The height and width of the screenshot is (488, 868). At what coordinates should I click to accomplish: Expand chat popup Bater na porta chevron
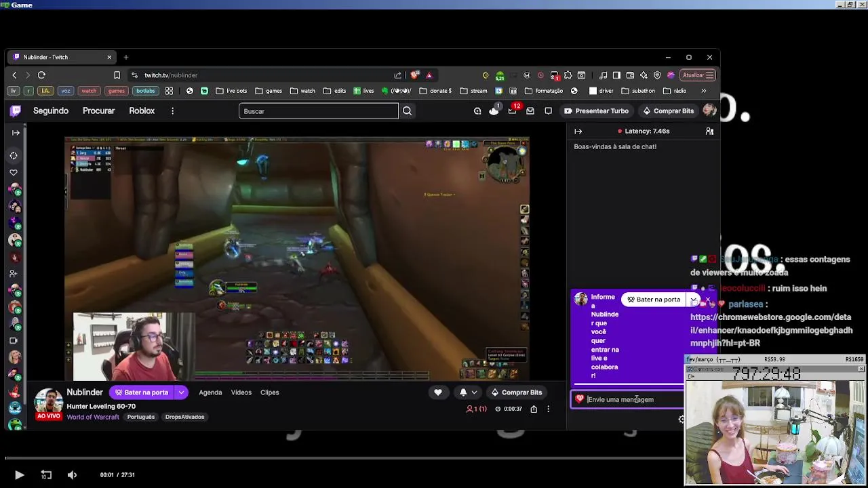point(693,300)
